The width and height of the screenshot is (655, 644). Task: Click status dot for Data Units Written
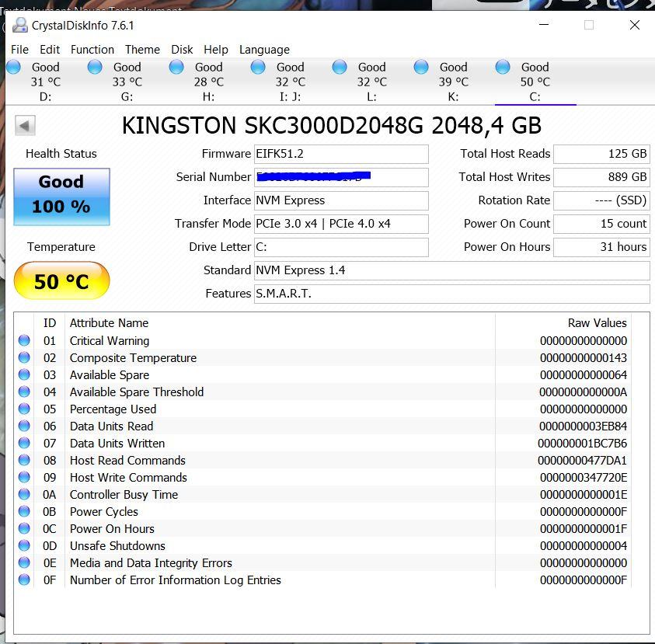coord(24,443)
